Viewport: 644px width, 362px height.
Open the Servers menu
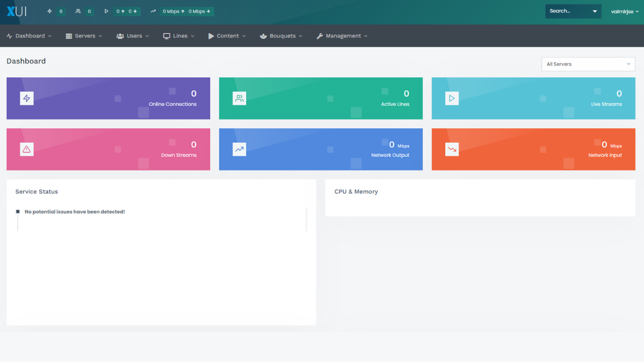coord(84,36)
